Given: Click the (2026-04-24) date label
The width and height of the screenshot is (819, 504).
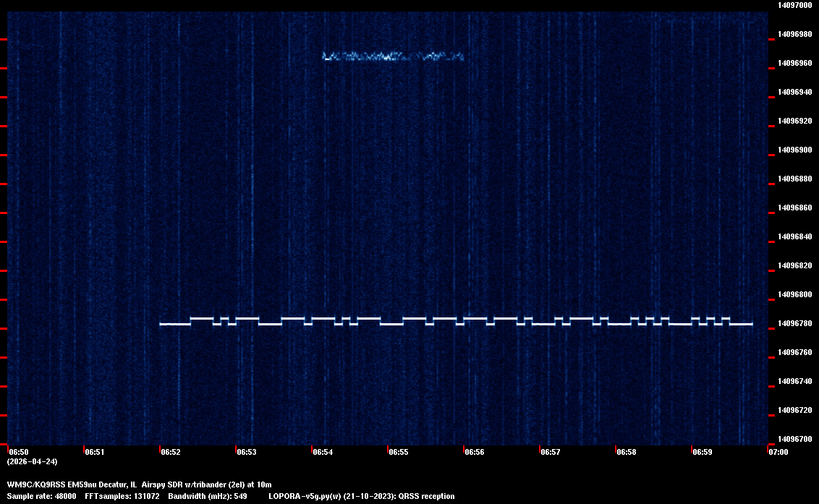Looking at the screenshot, I should tap(32, 461).
